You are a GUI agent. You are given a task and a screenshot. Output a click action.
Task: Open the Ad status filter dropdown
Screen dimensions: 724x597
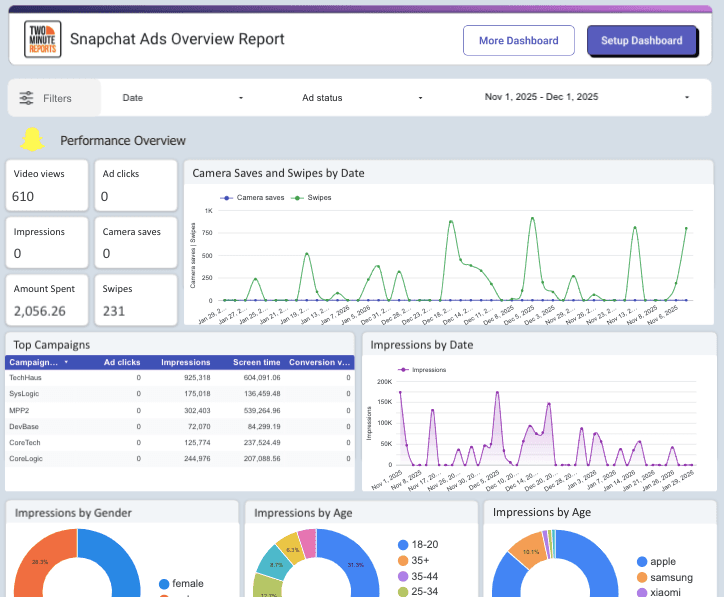pos(362,98)
